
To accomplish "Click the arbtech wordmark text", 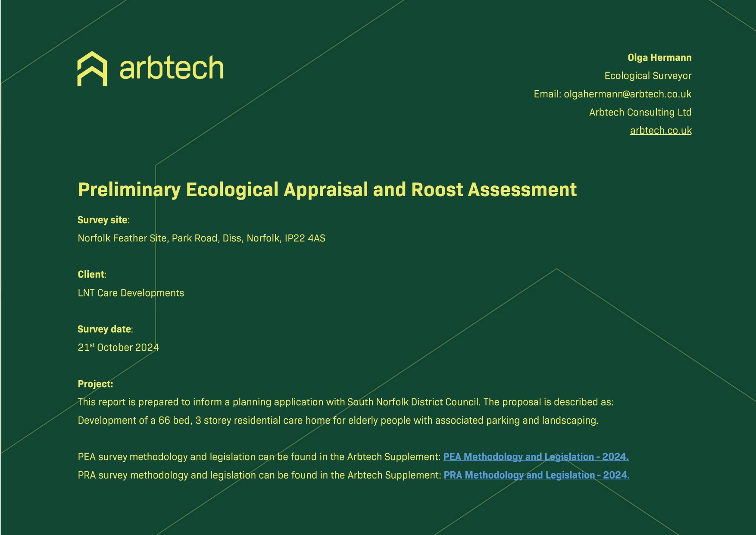I will point(171,69).
